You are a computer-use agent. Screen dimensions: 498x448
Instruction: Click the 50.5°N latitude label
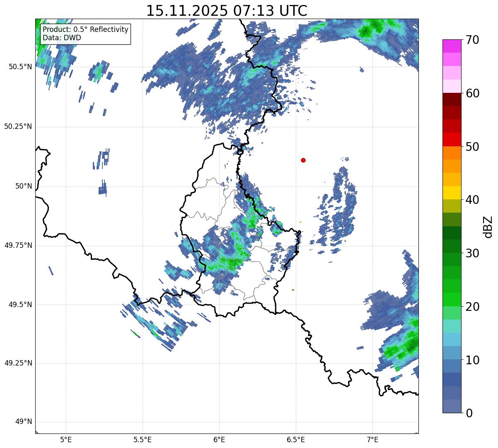click(x=20, y=67)
